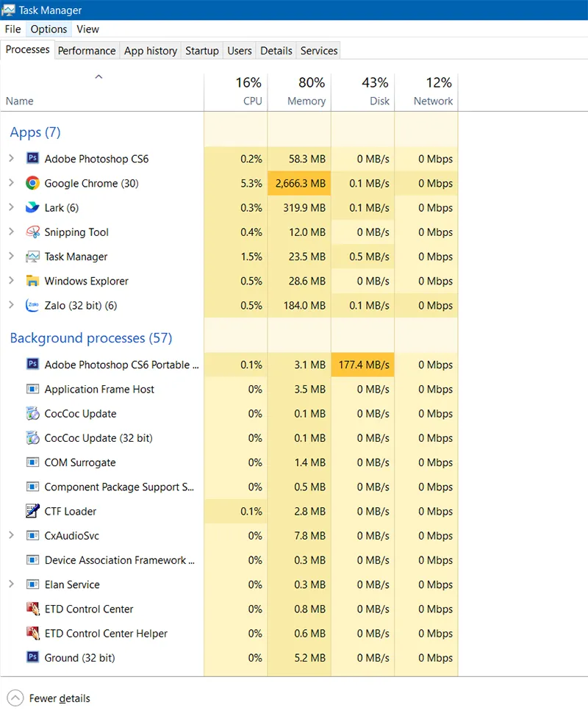Open the Options menu
Screen dimensions: 588x716
[49, 29]
